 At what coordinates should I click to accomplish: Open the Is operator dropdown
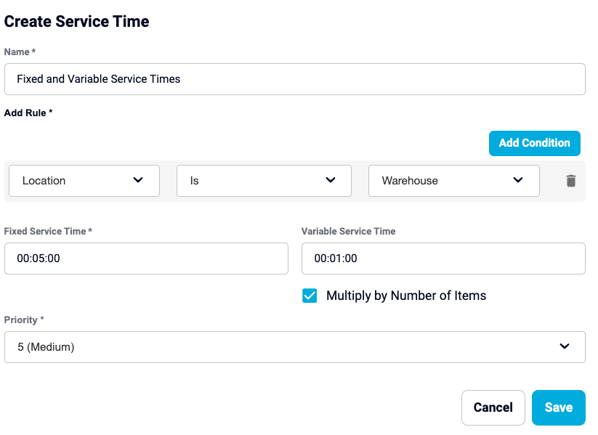[264, 181]
